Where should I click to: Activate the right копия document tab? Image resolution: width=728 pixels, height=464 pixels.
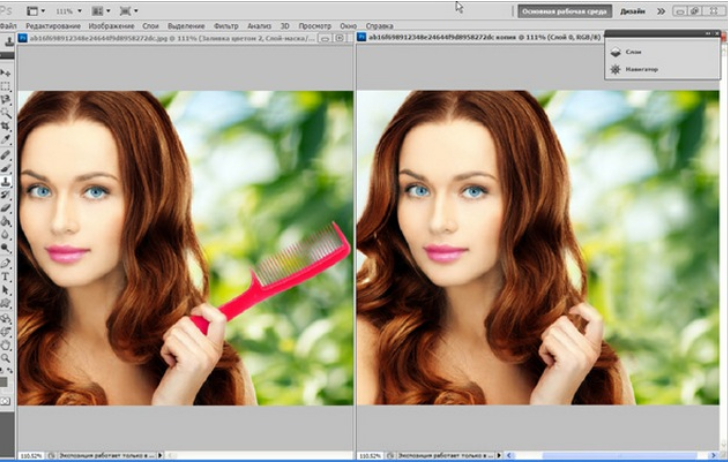[x=479, y=37]
